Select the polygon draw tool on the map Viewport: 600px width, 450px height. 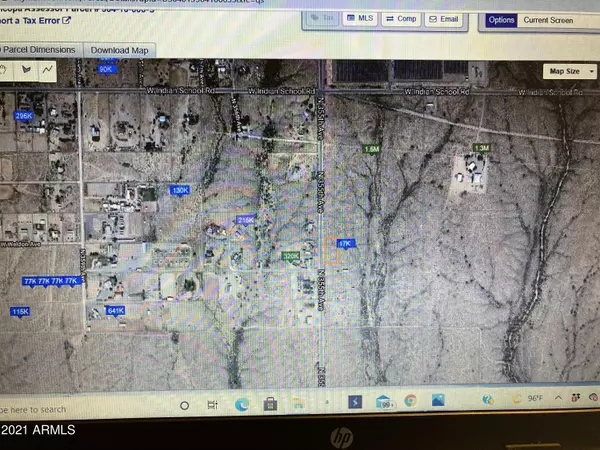[26, 70]
